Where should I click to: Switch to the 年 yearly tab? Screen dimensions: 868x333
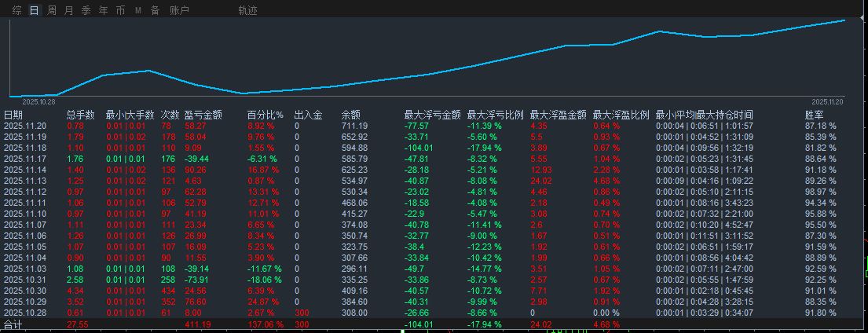[103, 10]
